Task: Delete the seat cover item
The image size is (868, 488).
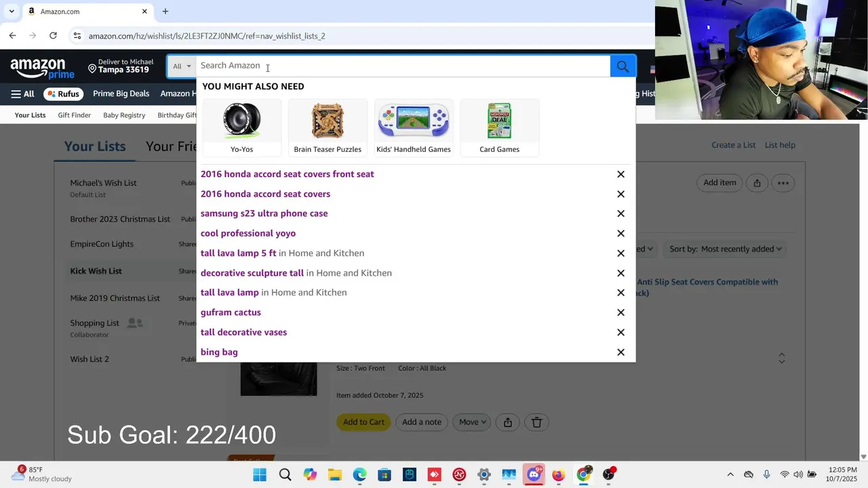Action: pyautogui.click(x=536, y=422)
